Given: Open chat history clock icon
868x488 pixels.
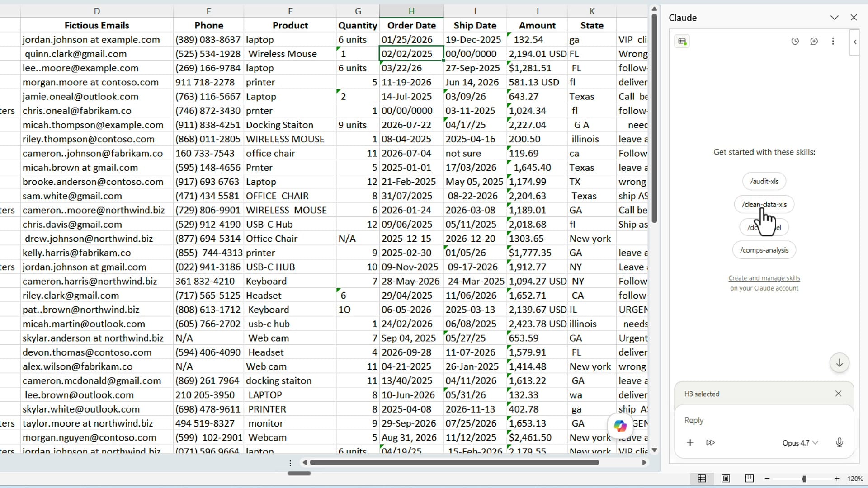Looking at the screenshot, I should click(x=795, y=41).
